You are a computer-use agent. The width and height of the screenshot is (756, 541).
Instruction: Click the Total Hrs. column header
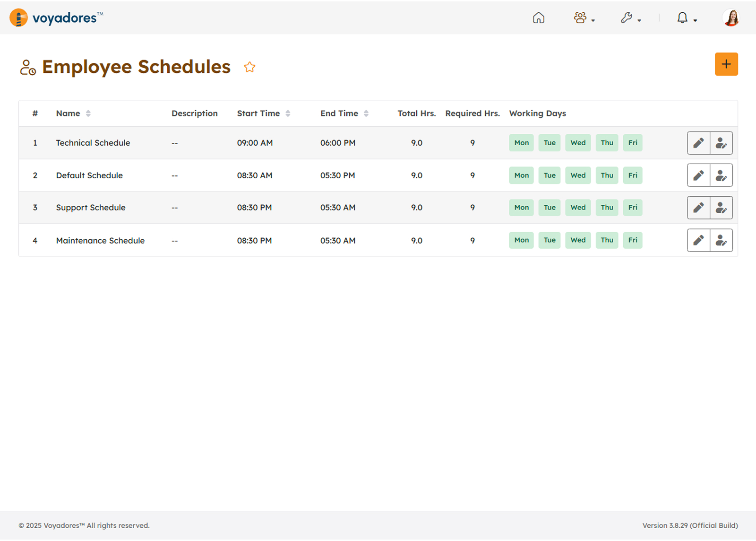(x=416, y=113)
